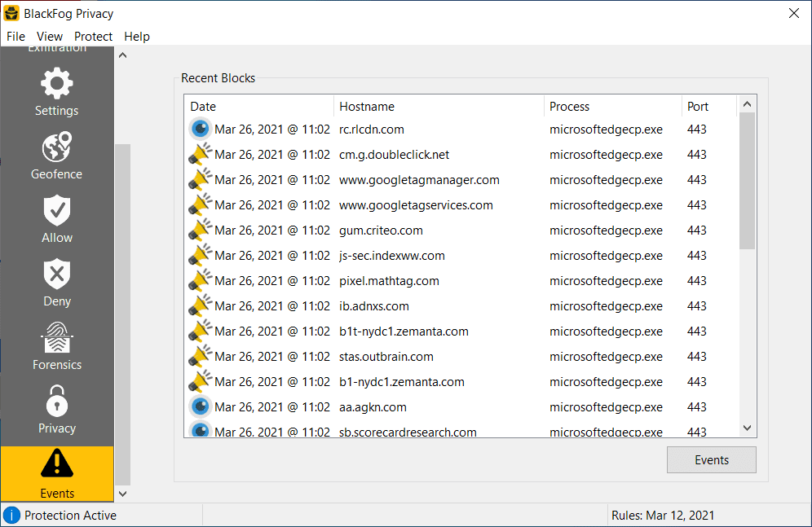Sort by the Hostname column header

pyautogui.click(x=439, y=107)
